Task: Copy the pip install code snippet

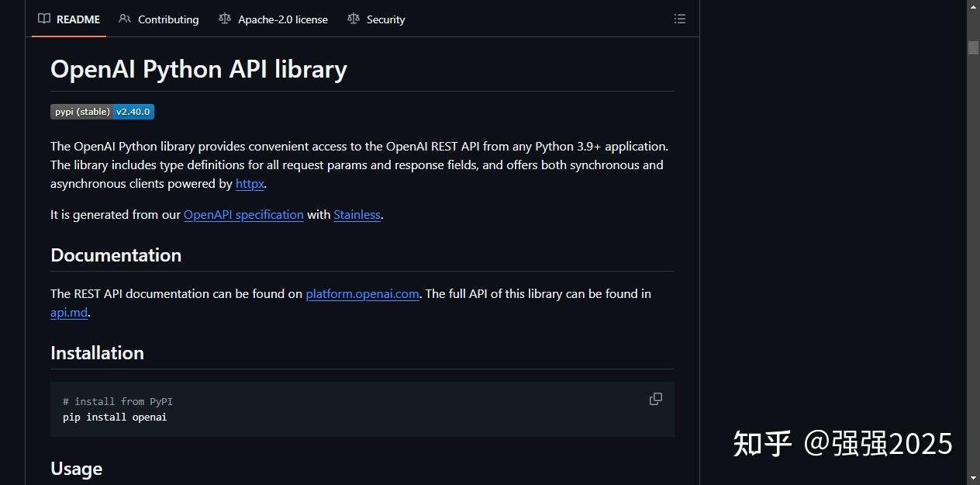Action: [656, 399]
